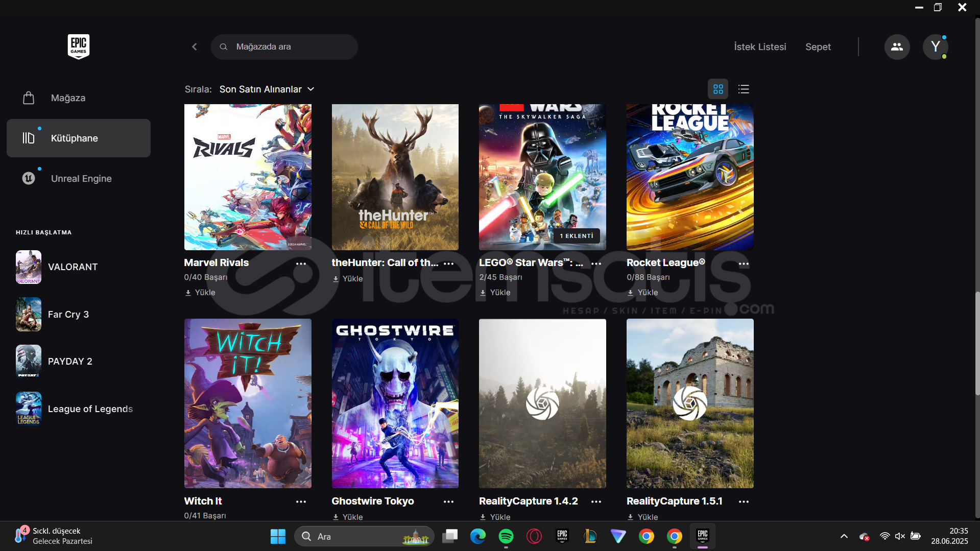Open Marvel Rivals options menu
Image resolution: width=980 pixels, height=551 pixels.
click(x=301, y=263)
